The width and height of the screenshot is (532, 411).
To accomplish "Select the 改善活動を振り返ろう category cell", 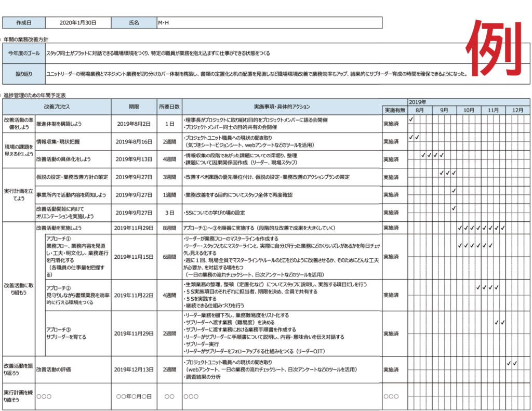I will coord(19,369).
